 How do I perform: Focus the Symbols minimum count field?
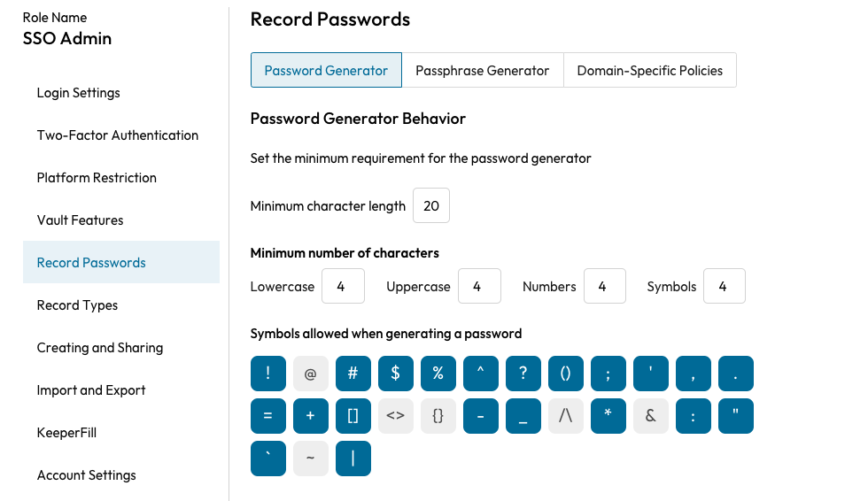[724, 287]
